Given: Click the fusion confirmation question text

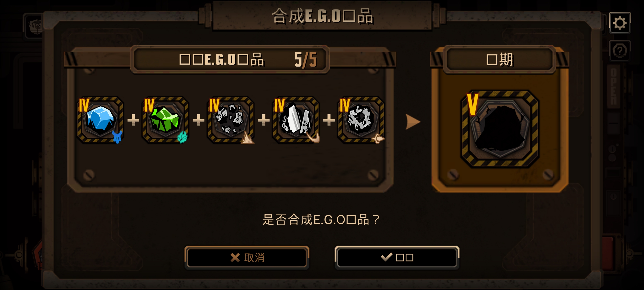Looking at the screenshot, I should coord(322,219).
